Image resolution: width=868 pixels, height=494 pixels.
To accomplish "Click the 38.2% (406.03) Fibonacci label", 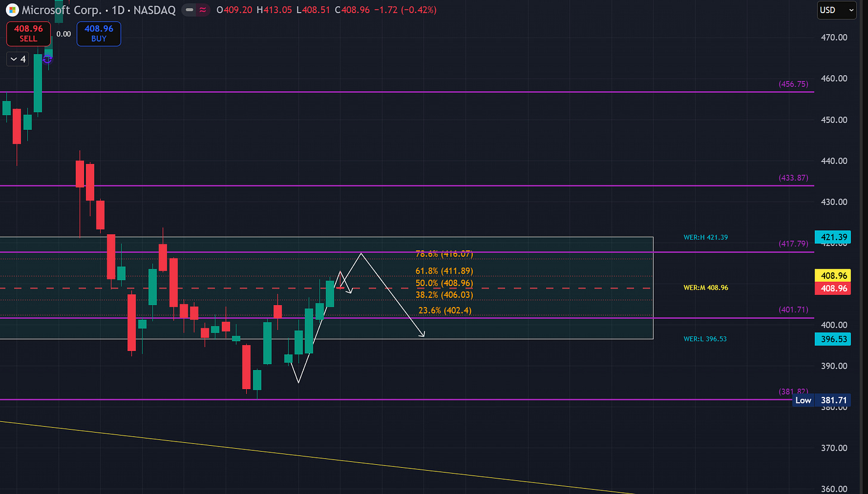I will [x=445, y=294].
